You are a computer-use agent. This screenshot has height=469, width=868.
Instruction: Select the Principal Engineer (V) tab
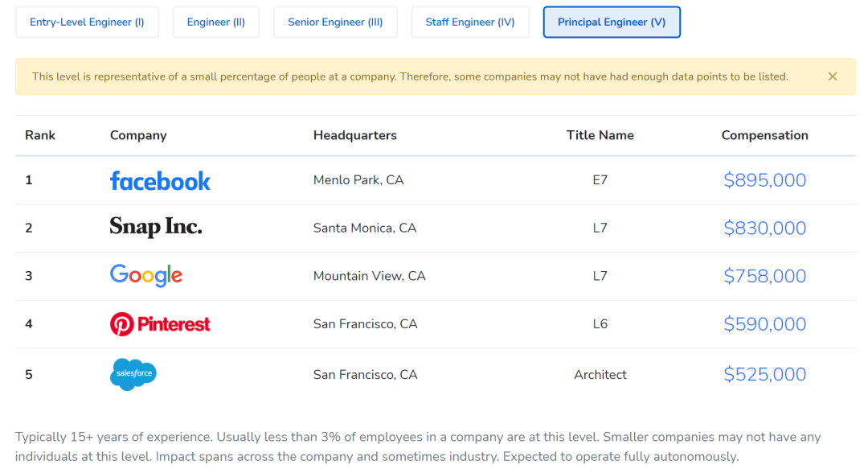[x=612, y=23]
